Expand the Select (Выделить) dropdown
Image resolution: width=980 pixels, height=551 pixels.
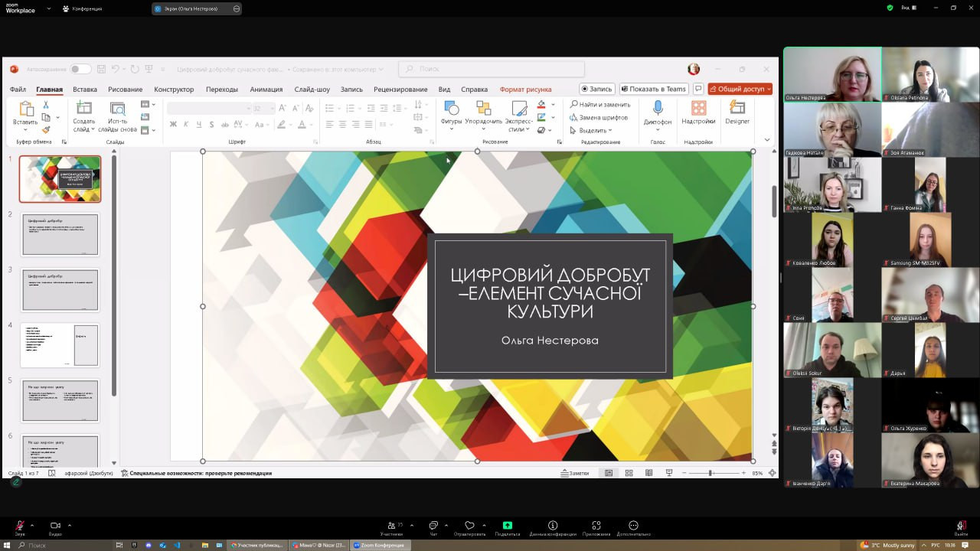point(592,130)
